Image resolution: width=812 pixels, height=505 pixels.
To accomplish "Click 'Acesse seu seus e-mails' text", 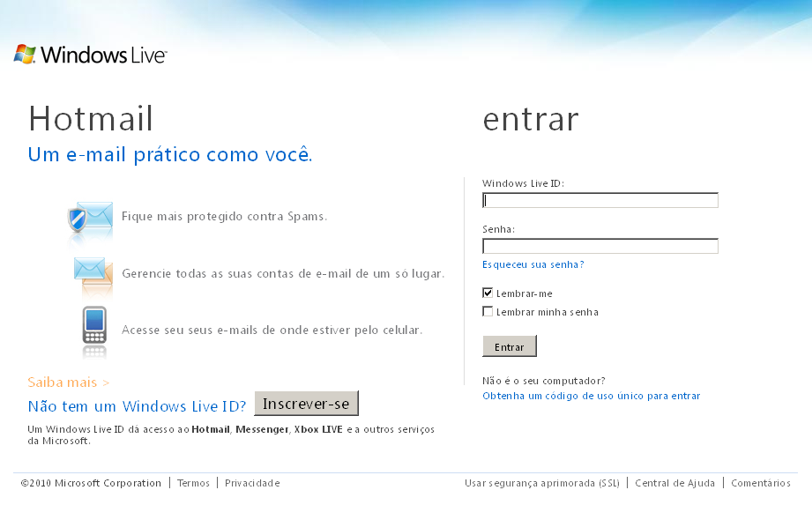I will pyautogui.click(x=272, y=330).
